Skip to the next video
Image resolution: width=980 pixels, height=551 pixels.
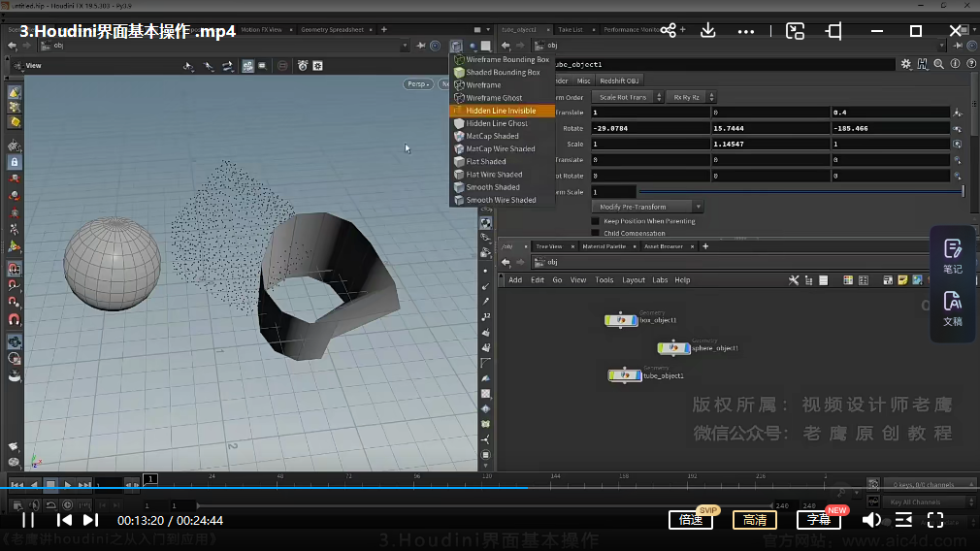point(90,520)
